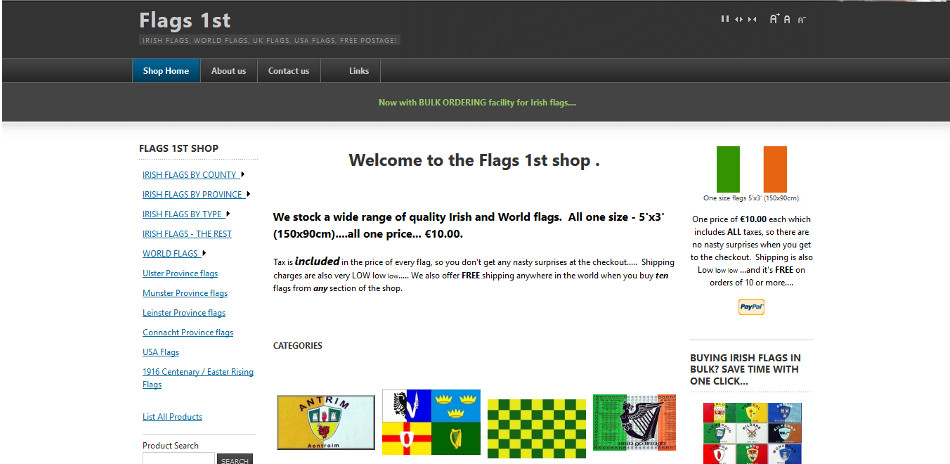Viewport: 950px width, 464px height.
Task: Click the List All Products link
Action: (172, 417)
